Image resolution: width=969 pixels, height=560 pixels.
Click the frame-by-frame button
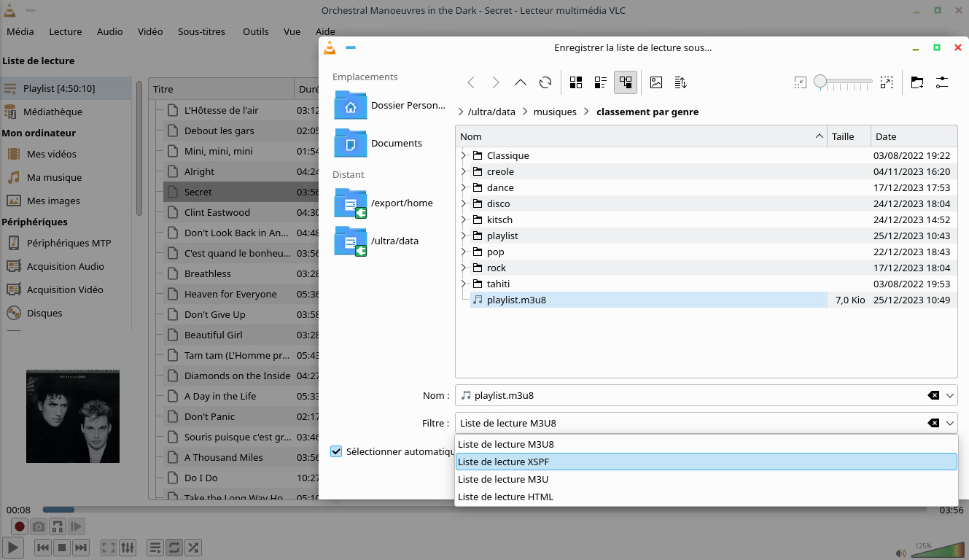pos(77,526)
